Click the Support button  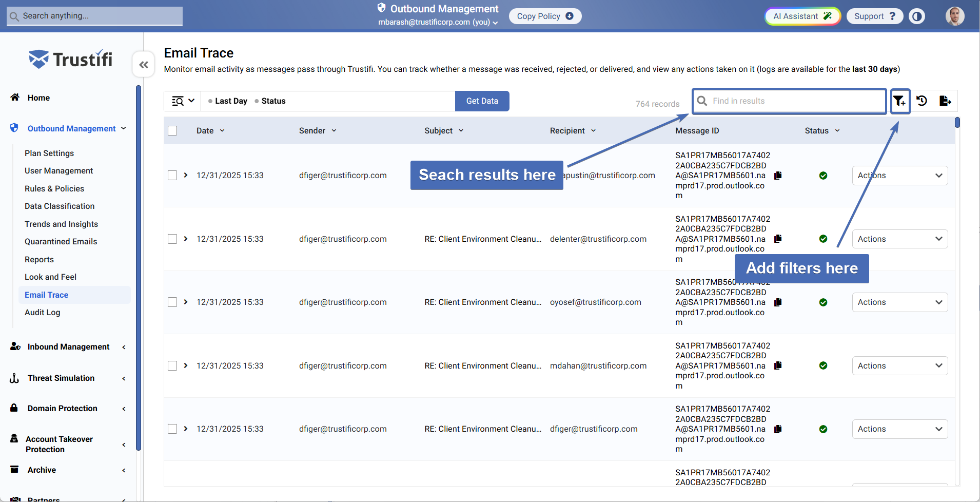pyautogui.click(x=875, y=16)
